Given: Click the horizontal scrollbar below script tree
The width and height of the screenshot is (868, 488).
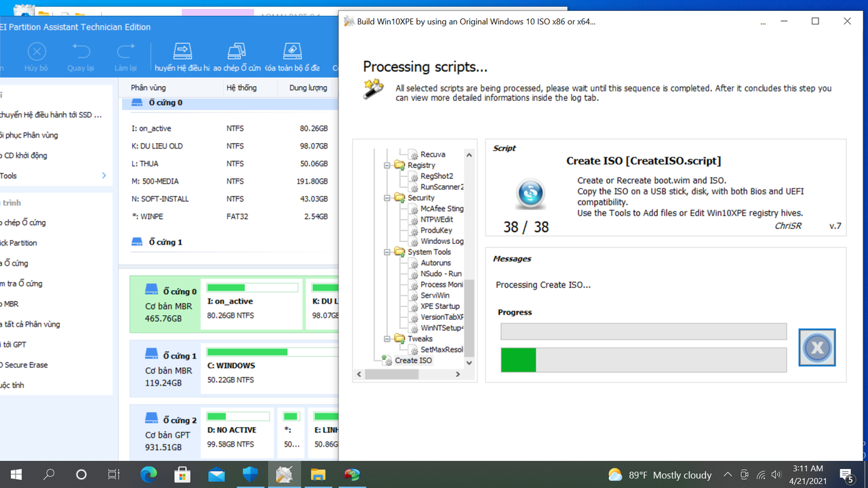Looking at the screenshot, I should 393,373.
